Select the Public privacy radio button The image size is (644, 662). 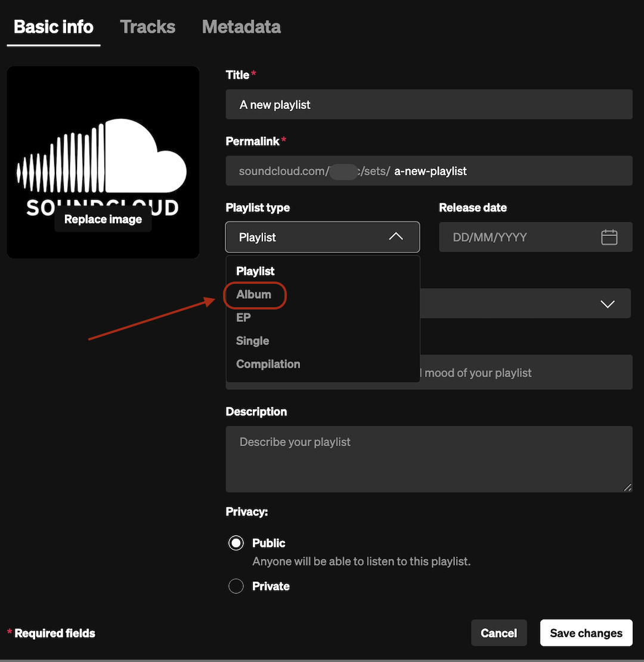(x=236, y=543)
